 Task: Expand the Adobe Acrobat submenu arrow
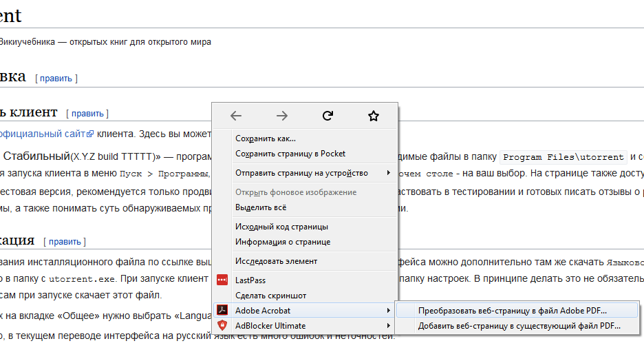389,311
